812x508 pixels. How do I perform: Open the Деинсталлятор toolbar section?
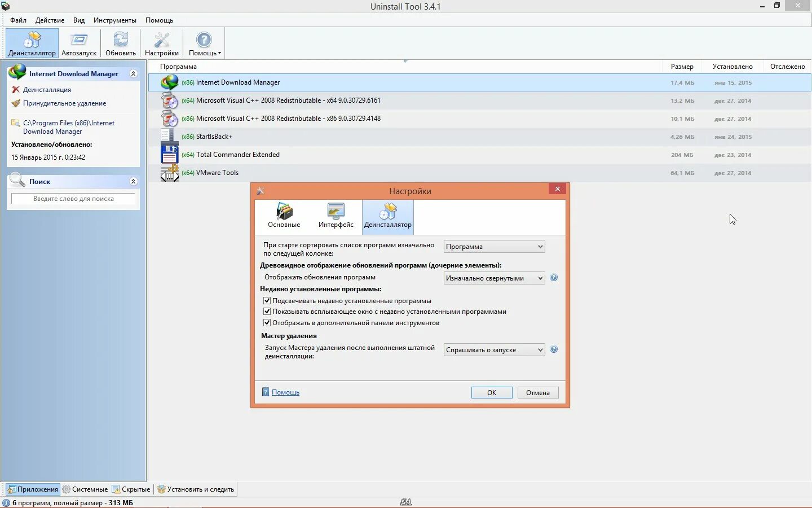click(x=32, y=43)
